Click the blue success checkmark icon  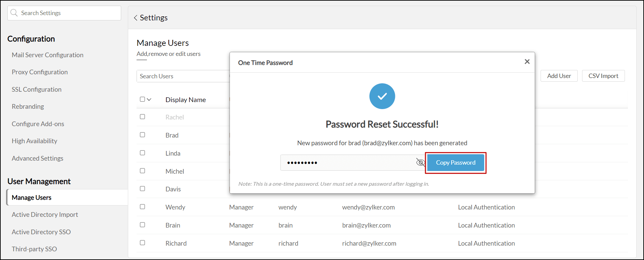(382, 96)
